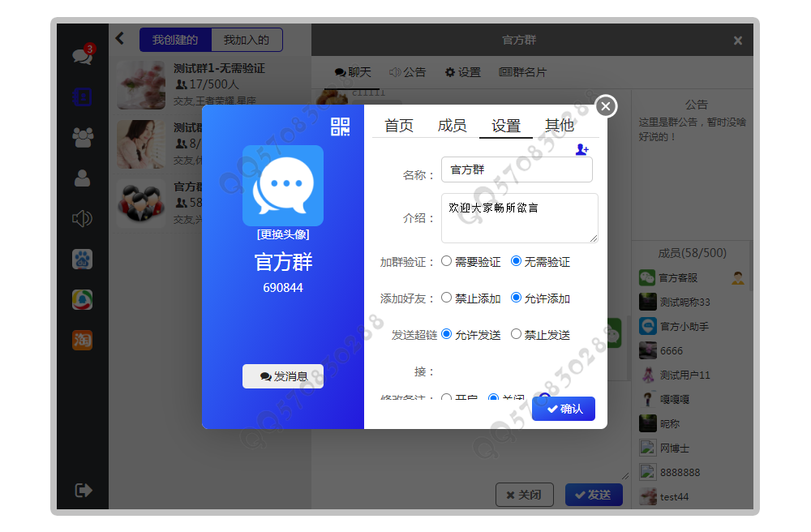The height and width of the screenshot is (532, 811).
Task: Click the 确认 confirm button
Action: (x=563, y=409)
